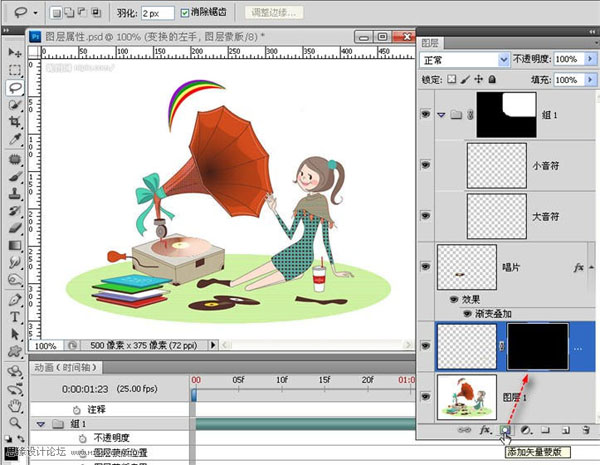Switch to the 图层 panel tab
600x465 pixels.
433,42
